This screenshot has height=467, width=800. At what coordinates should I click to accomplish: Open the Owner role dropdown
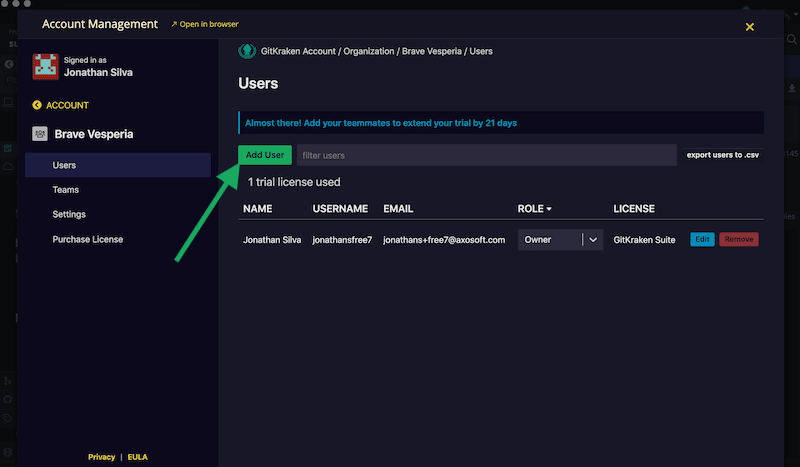tap(549, 240)
